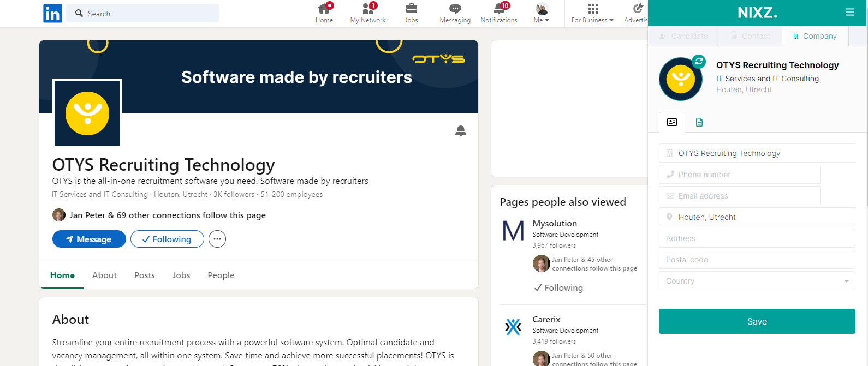Click the OTYS company logo
This screenshot has width=868, height=366.
[87, 113]
